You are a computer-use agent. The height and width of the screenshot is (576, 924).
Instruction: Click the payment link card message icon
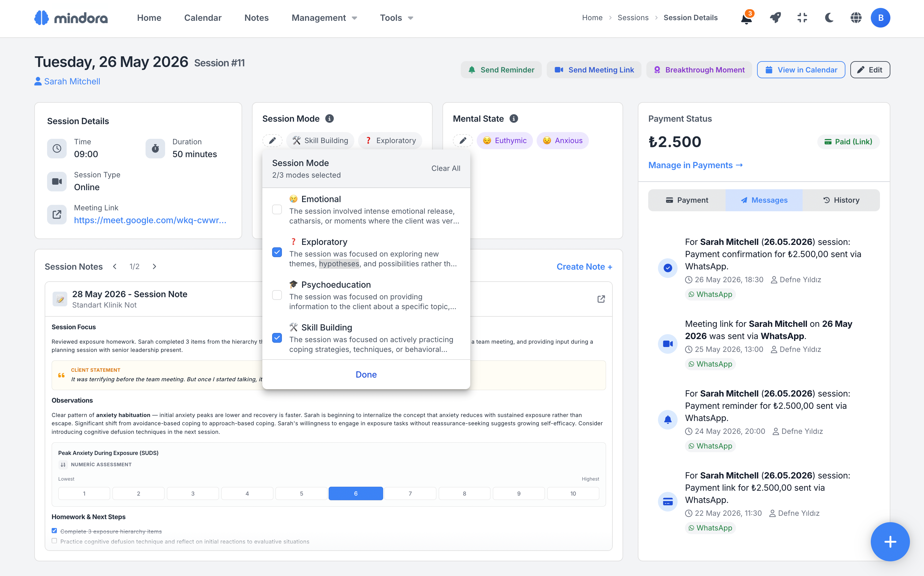point(668,501)
